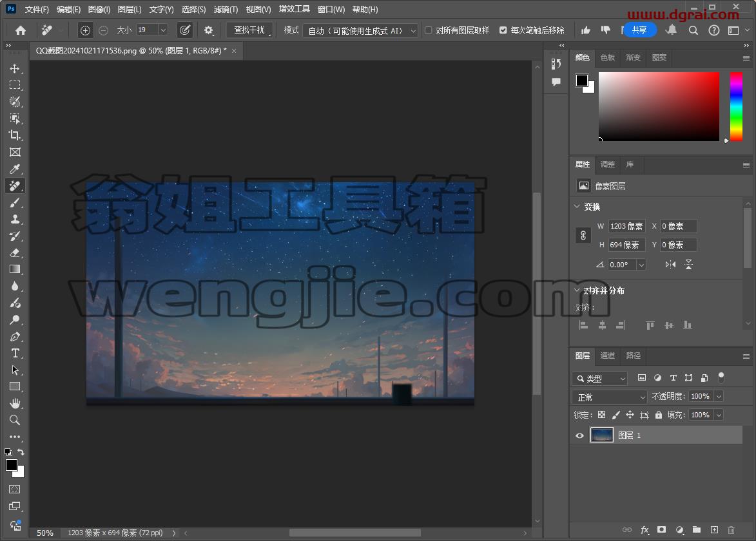This screenshot has height=541, width=756.
Task: Toggle the layer filter on/off switch
Action: pos(721,377)
